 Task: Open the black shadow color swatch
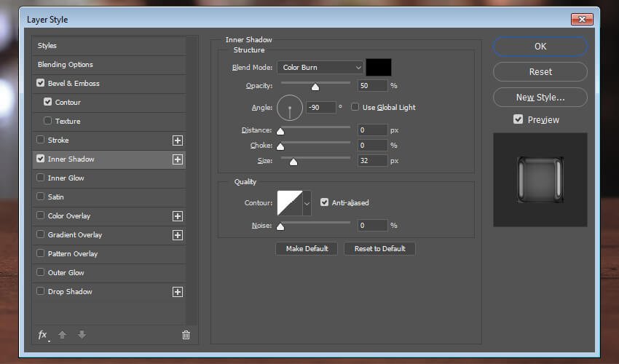[x=379, y=68]
